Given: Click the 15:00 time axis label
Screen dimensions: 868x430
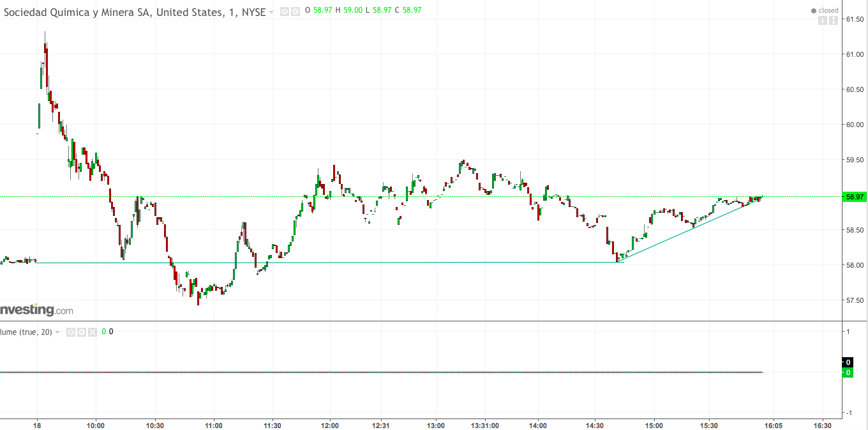Looking at the screenshot, I should tap(654, 426).
